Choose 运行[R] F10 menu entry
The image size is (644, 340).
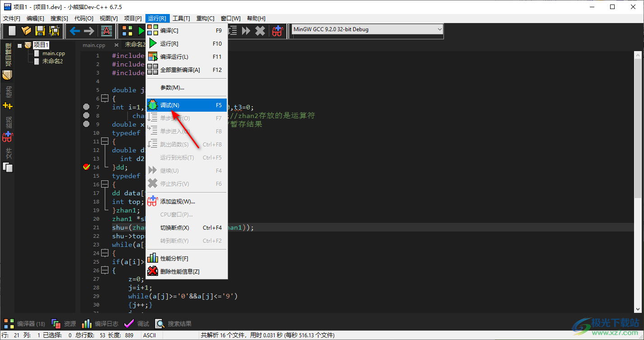coord(187,43)
